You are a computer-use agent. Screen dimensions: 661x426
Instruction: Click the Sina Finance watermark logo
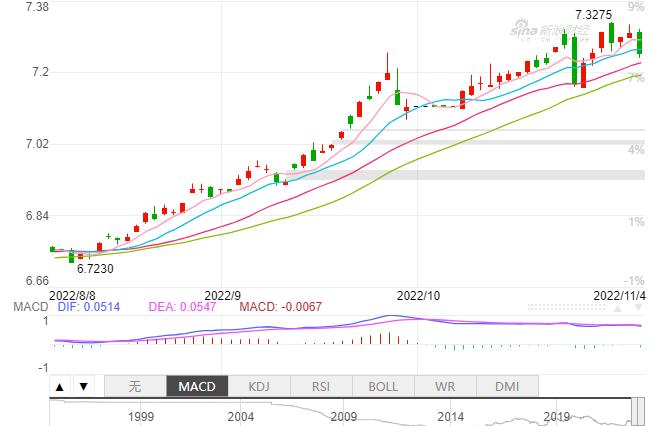[x=546, y=31]
